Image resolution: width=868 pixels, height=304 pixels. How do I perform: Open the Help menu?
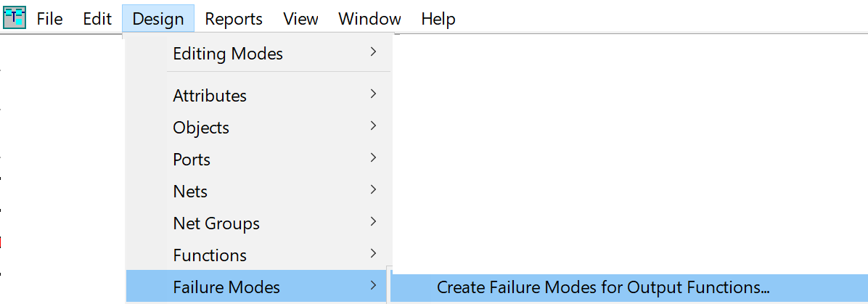(x=438, y=19)
